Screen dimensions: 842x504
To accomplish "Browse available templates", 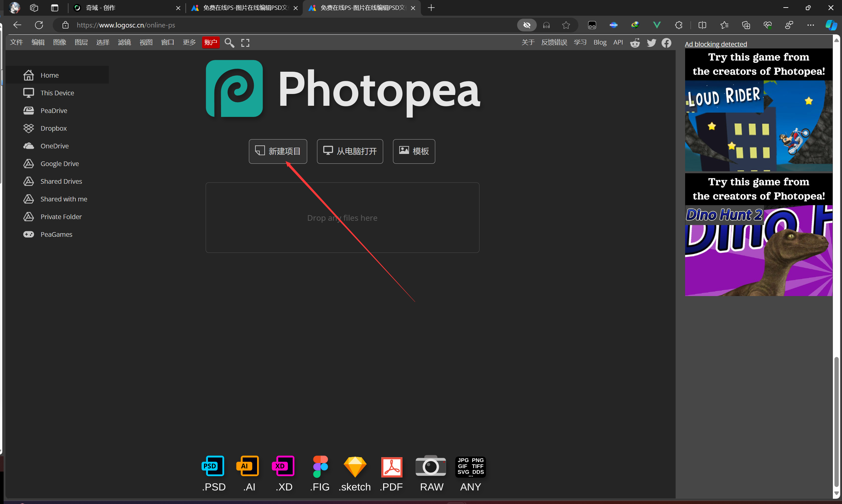I will click(414, 151).
